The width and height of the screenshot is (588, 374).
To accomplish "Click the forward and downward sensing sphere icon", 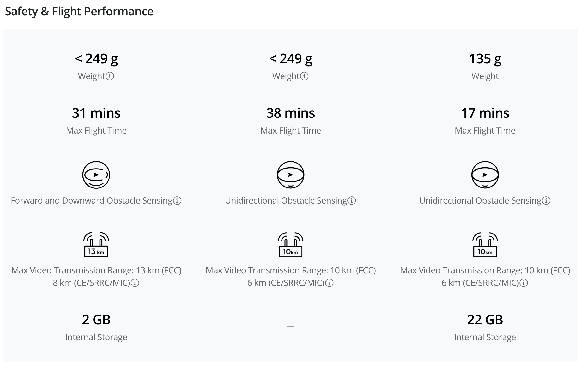I will [96, 175].
